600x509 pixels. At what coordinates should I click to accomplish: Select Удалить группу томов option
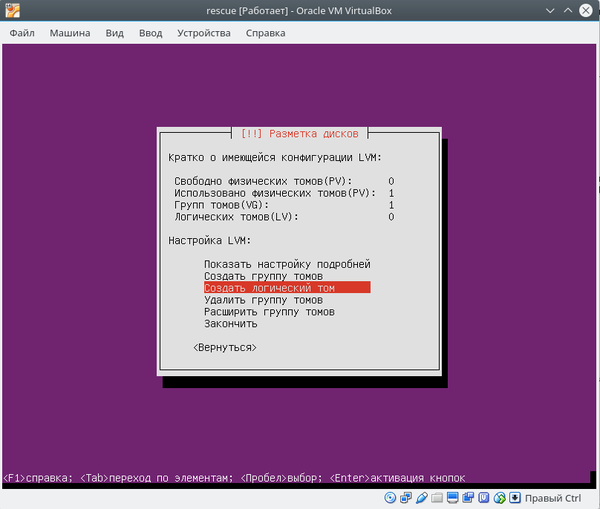[263, 300]
